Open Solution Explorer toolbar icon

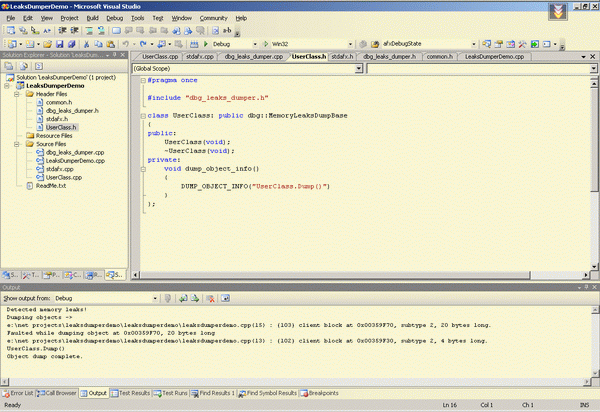pyautogui.click(x=486, y=44)
